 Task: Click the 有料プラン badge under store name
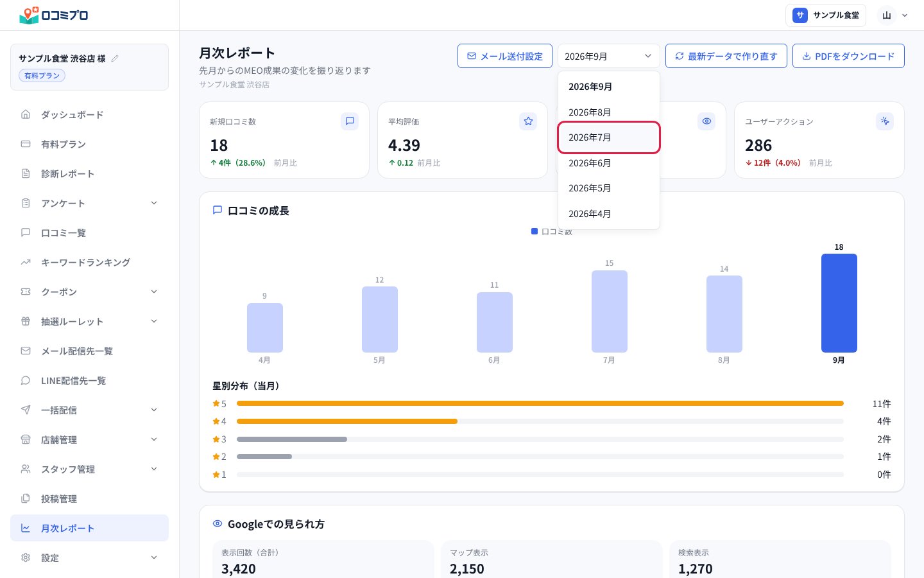[42, 76]
